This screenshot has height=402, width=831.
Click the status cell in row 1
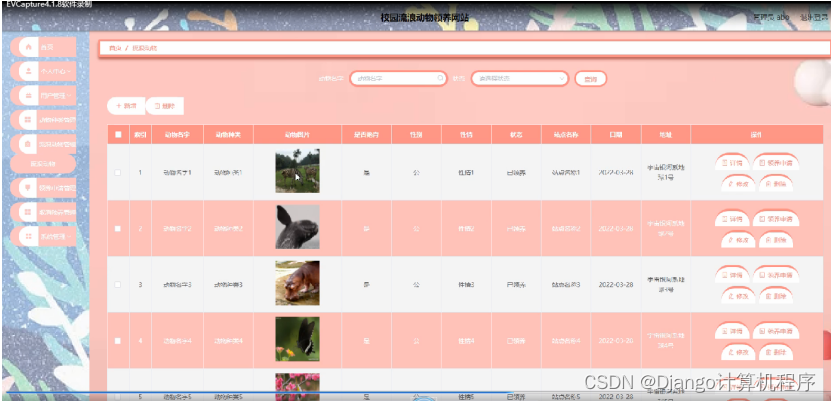point(516,173)
